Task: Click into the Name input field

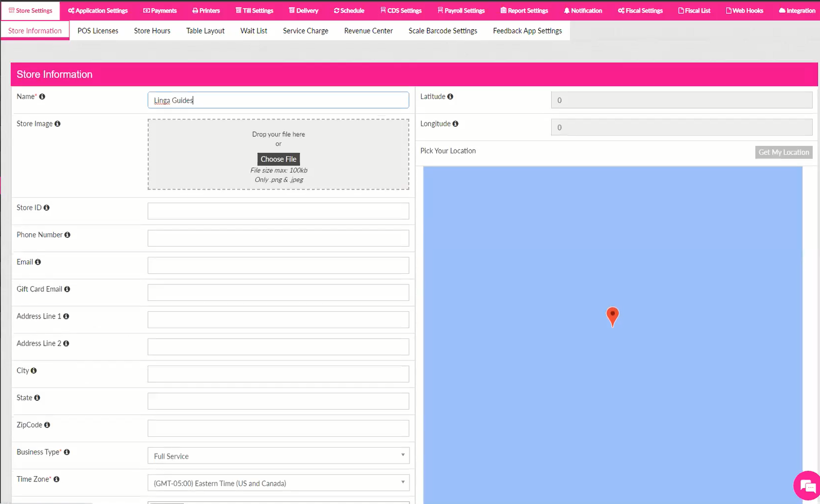Action: [x=279, y=100]
